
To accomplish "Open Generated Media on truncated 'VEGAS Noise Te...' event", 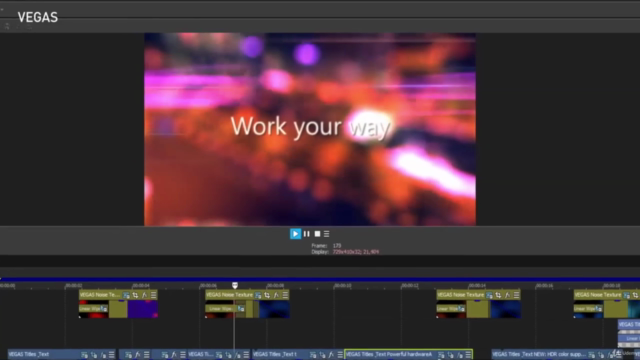I will coord(127,295).
